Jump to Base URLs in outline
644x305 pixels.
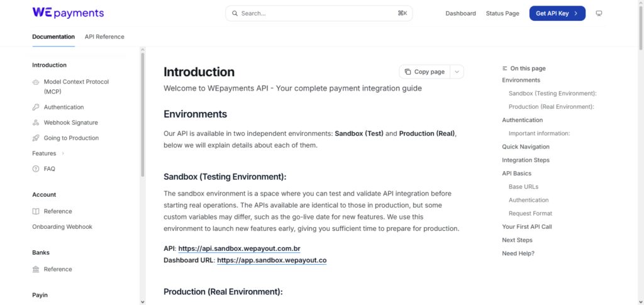[523, 187]
